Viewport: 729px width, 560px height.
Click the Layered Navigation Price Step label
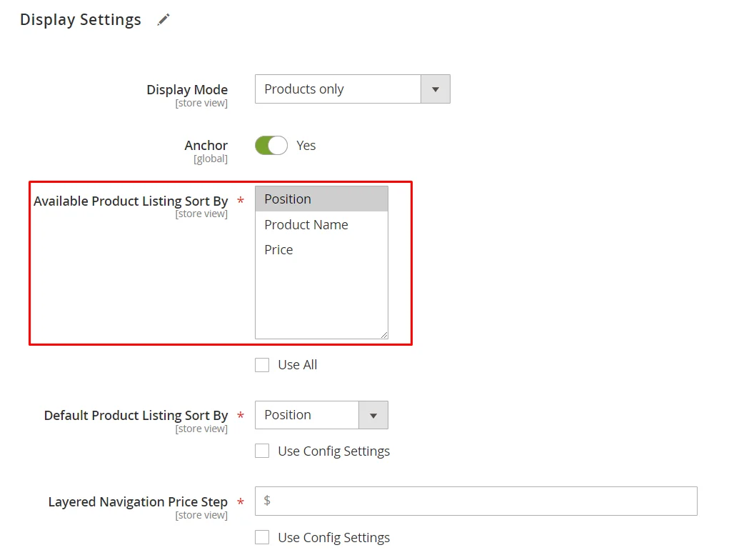pos(138,502)
